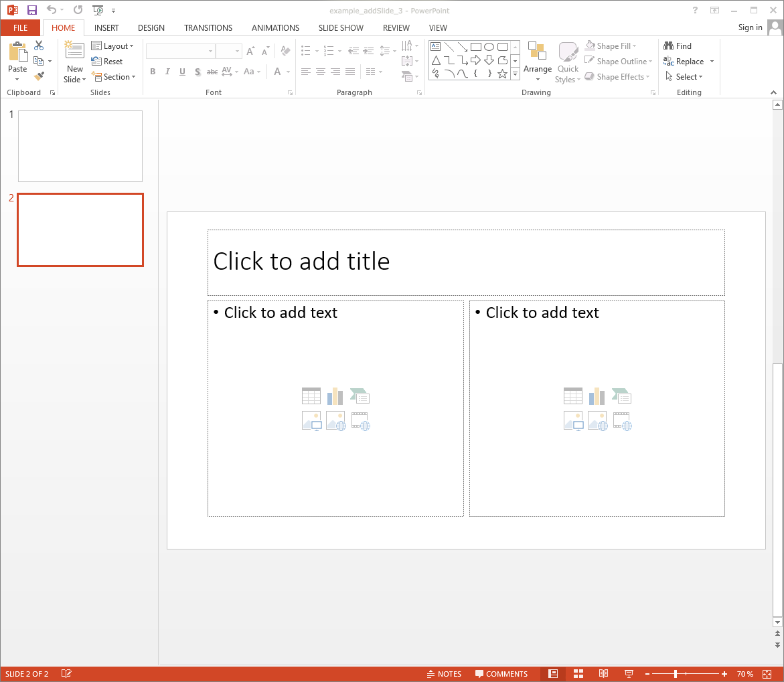The image size is (784, 682).
Task: Toggle the Comments pane
Action: [x=501, y=674]
